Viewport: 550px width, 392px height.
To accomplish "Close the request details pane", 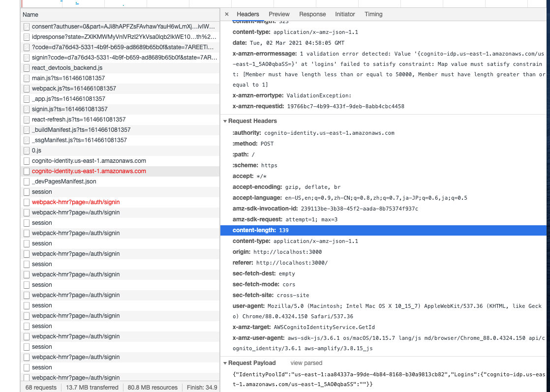I will [x=227, y=14].
